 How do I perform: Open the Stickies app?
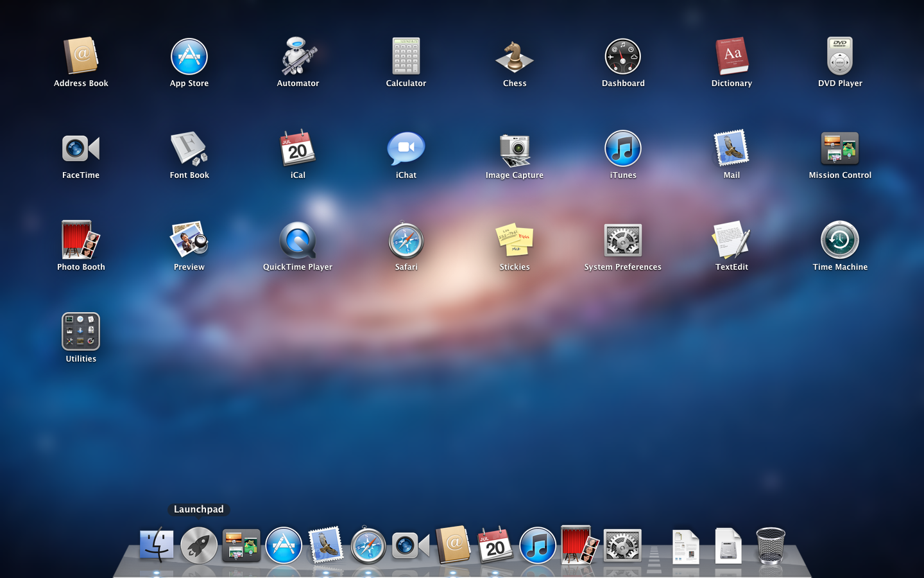coord(515,240)
